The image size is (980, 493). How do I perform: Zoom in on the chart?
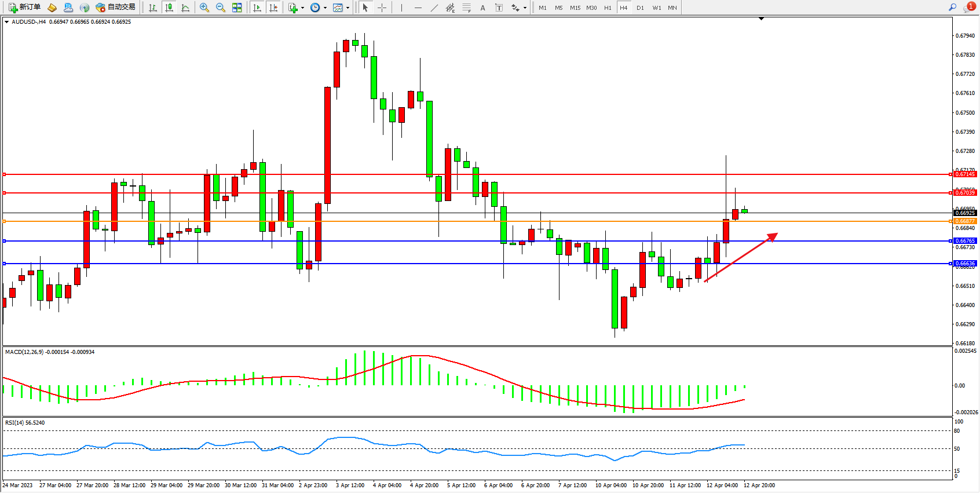click(x=204, y=8)
